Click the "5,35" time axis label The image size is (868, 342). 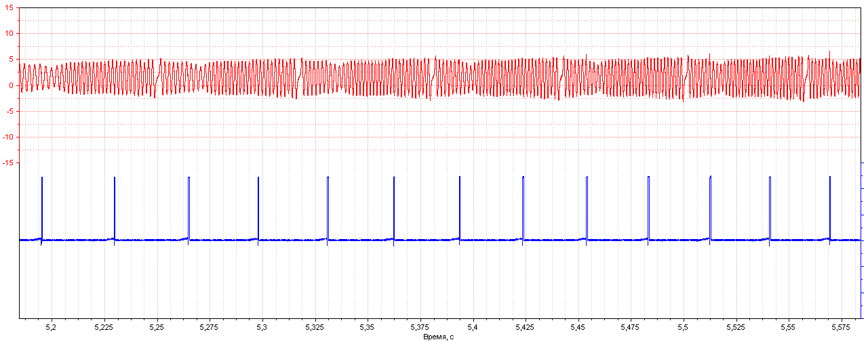(368, 327)
